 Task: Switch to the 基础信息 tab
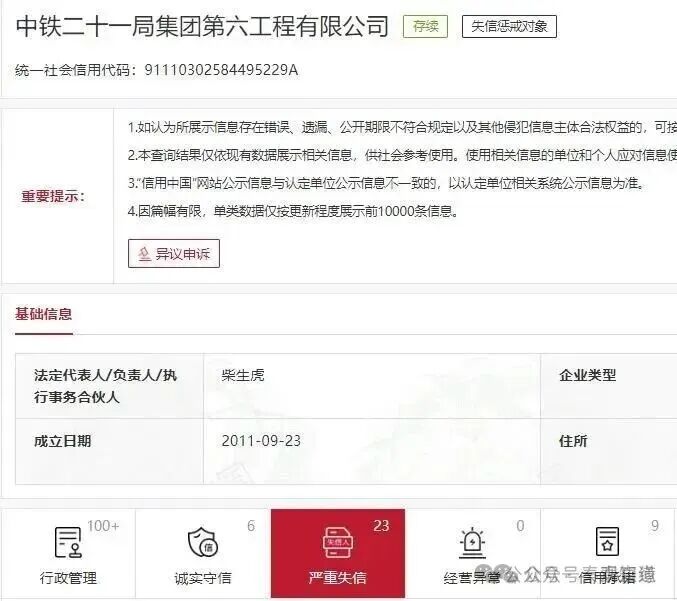pos(44,314)
